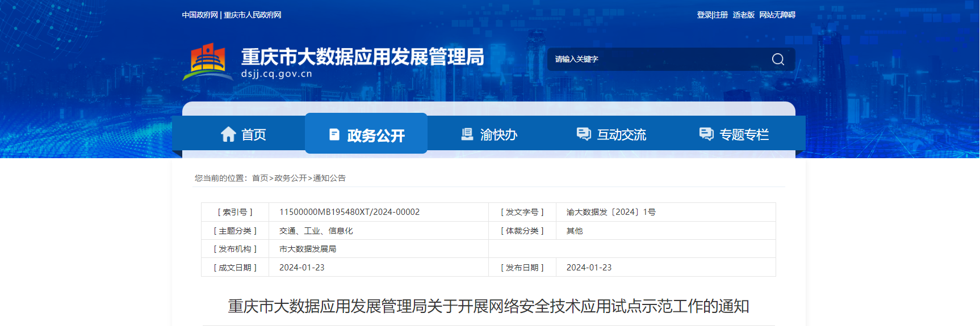
Task: Enable 网站无障碍 accessibility mode
Action: pos(777,15)
